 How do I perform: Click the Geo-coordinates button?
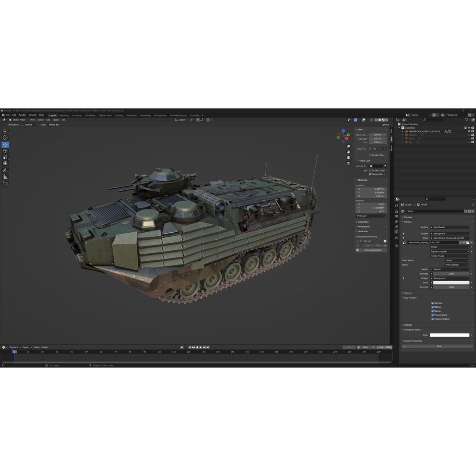(x=371, y=250)
